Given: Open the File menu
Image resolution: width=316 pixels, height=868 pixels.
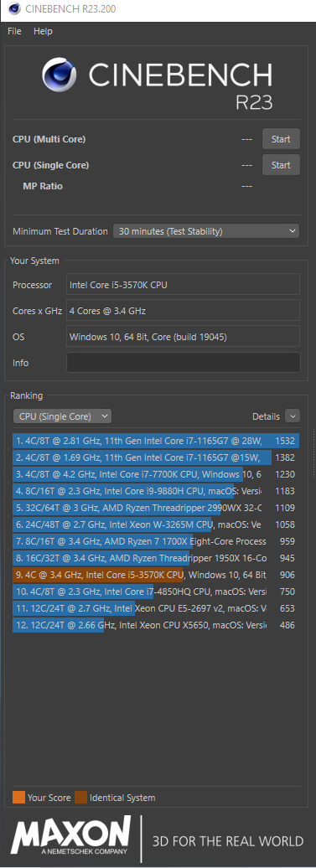Looking at the screenshot, I should click(x=14, y=32).
